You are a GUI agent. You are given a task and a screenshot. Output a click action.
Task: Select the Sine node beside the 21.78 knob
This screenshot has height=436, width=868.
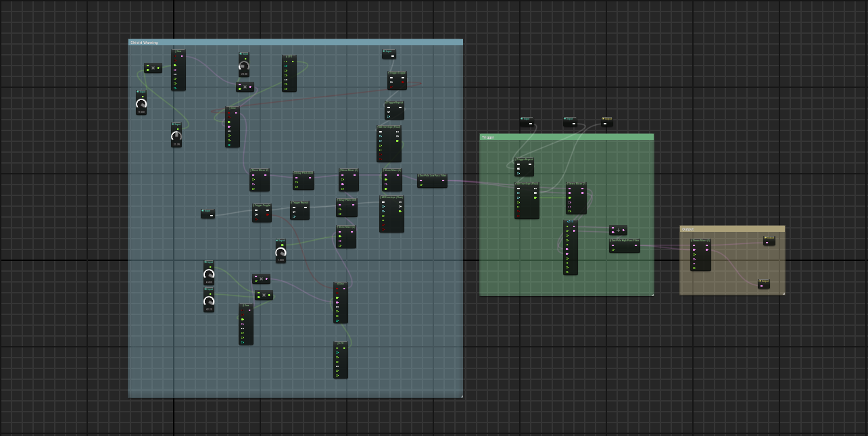[233, 126]
